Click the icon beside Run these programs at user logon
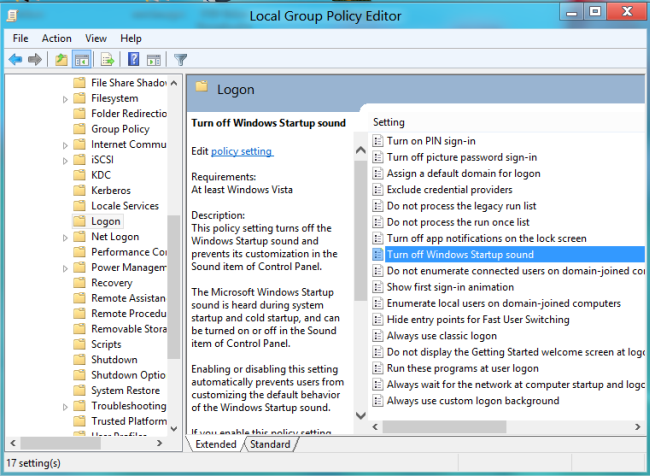 pyautogui.click(x=377, y=368)
